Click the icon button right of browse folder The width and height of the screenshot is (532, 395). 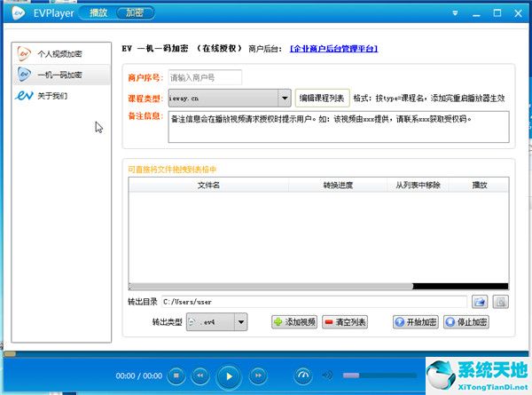pos(500,302)
